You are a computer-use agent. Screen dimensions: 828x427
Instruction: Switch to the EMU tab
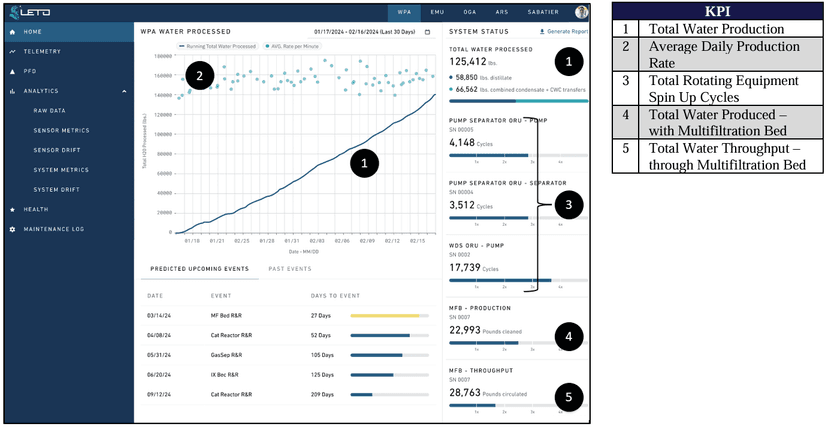coord(436,13)
